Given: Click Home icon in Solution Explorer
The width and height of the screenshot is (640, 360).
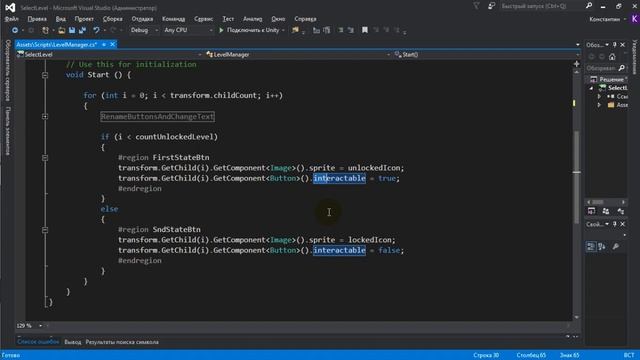Looking at the screenshot, I should [612, 57].
